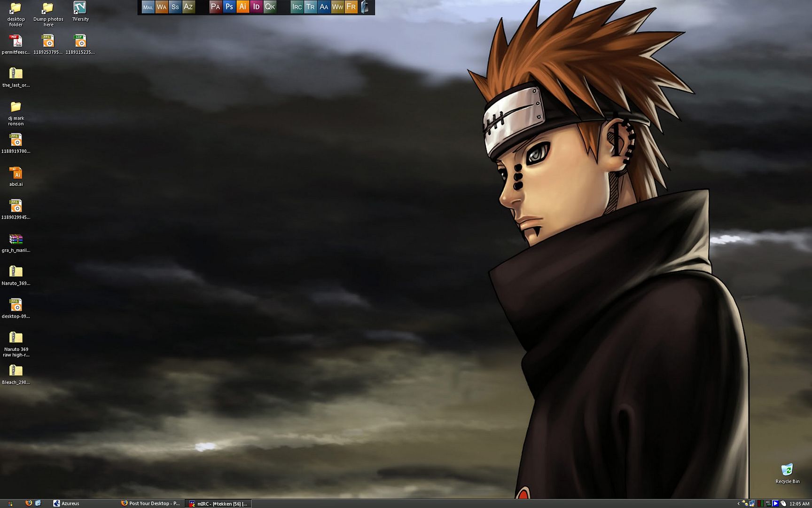
Task: Open the IRC dock shortcut
Action: [297, 7]
